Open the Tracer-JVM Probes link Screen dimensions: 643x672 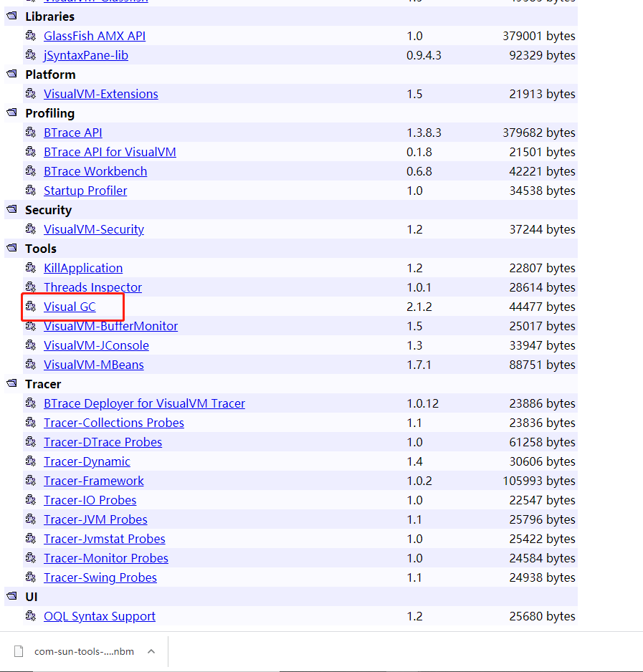coord(95,519)
